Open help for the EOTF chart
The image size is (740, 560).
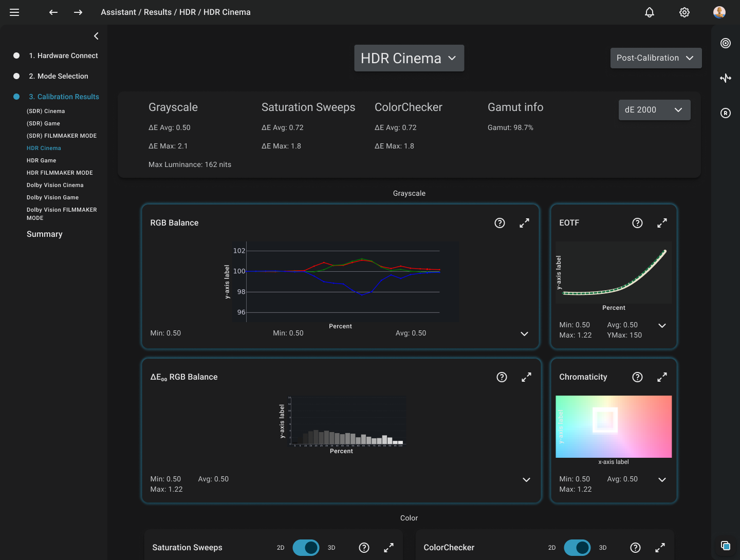coord(637,223)
